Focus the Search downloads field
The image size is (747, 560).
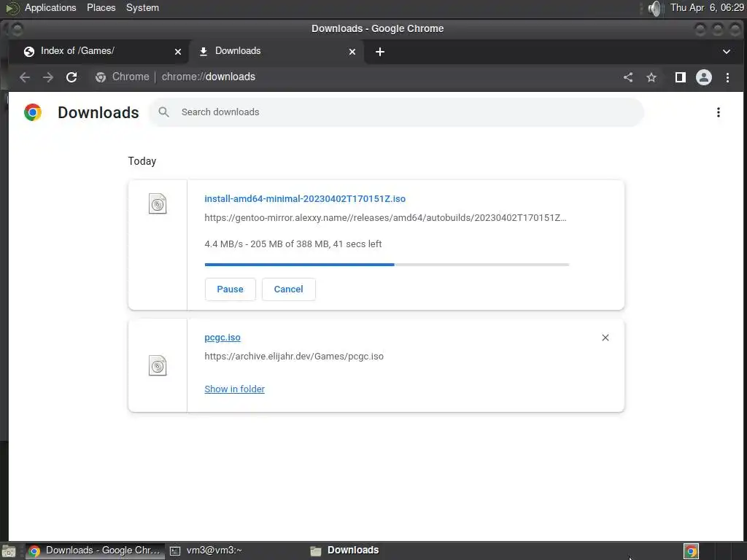(x=396, y=112)
